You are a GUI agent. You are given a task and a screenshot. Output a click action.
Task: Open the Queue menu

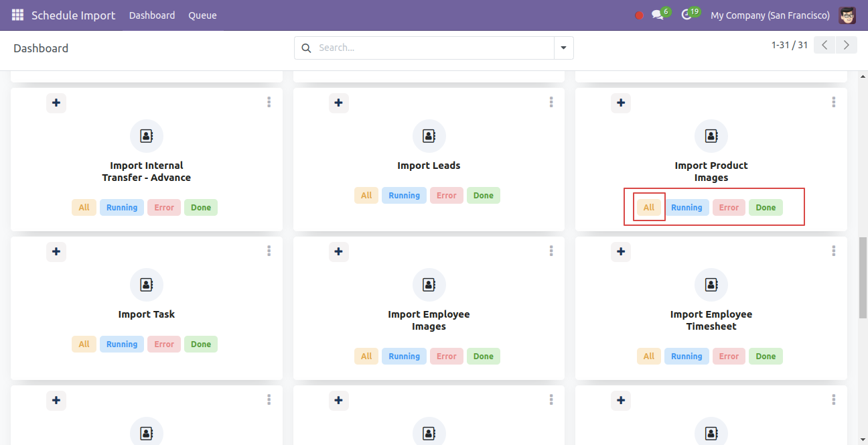pos(202,15)
